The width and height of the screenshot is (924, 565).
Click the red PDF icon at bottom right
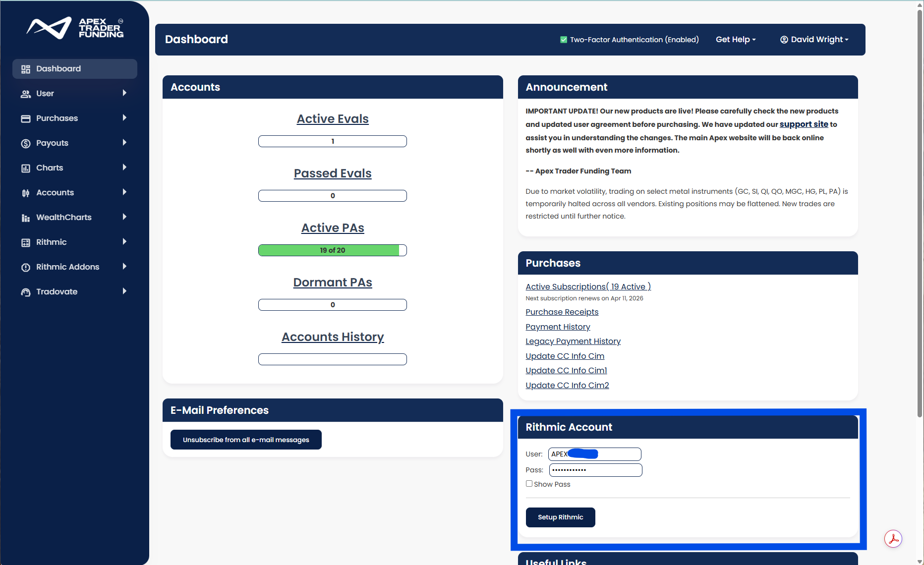893,539
